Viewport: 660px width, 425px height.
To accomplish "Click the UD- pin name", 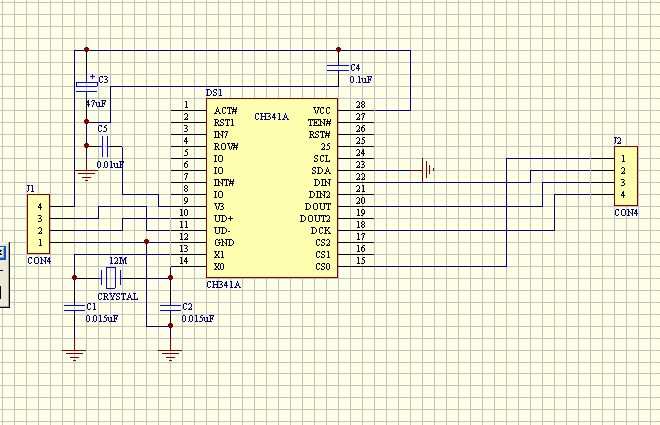I will [222, 231].
